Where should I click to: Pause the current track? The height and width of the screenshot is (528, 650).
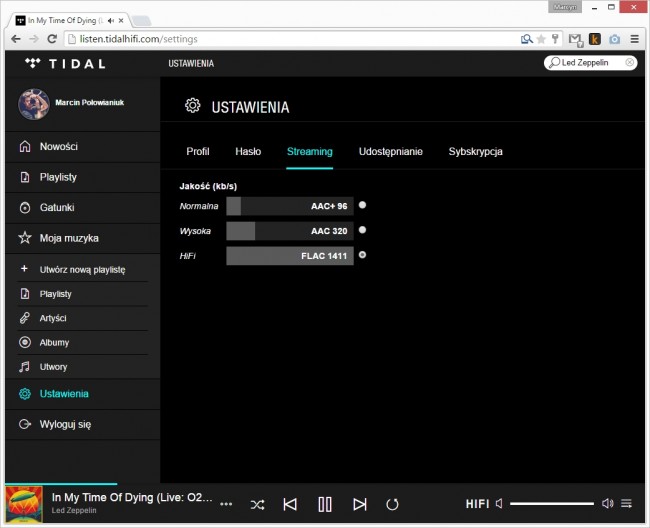pos(325,504)
